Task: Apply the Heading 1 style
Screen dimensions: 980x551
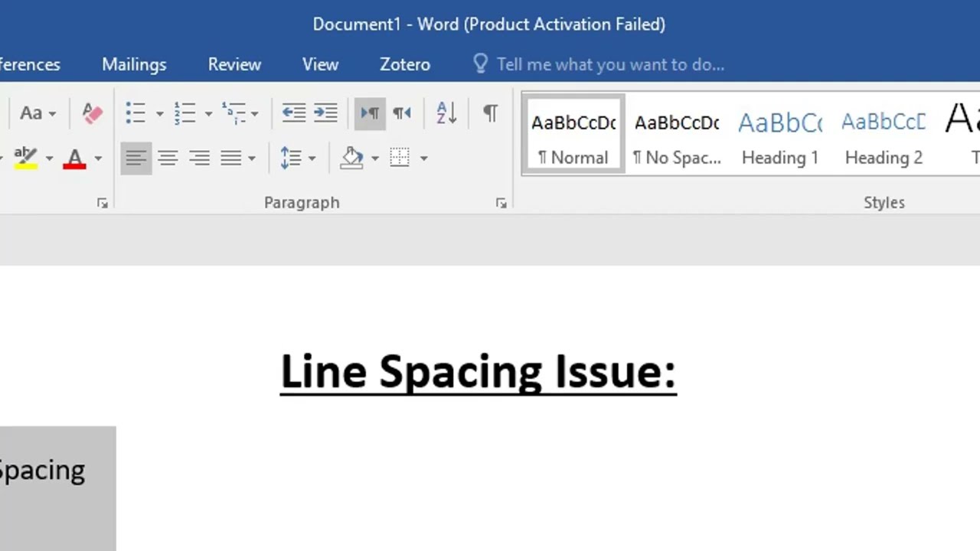Action: coord(780,135)
